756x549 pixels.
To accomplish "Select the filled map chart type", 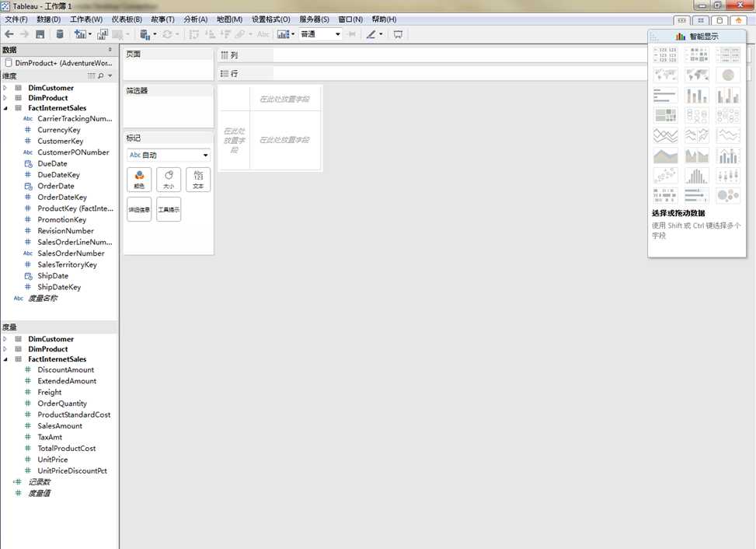I will pos(697,75).
